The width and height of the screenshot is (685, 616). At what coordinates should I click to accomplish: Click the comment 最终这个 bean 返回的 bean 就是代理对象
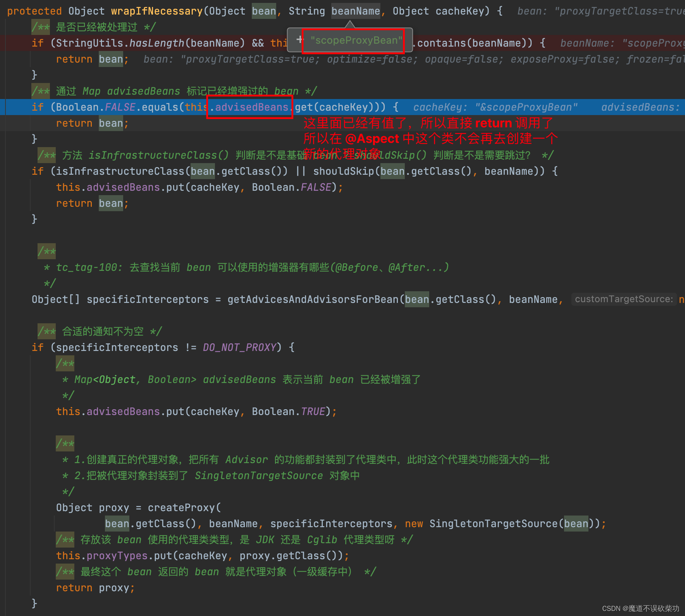click(x=216, y=572)
